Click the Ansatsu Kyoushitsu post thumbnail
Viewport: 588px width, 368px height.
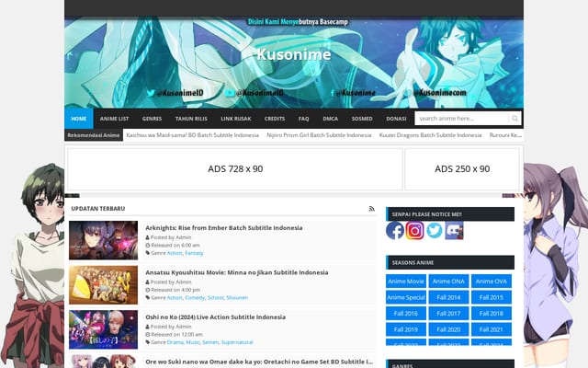103,284
